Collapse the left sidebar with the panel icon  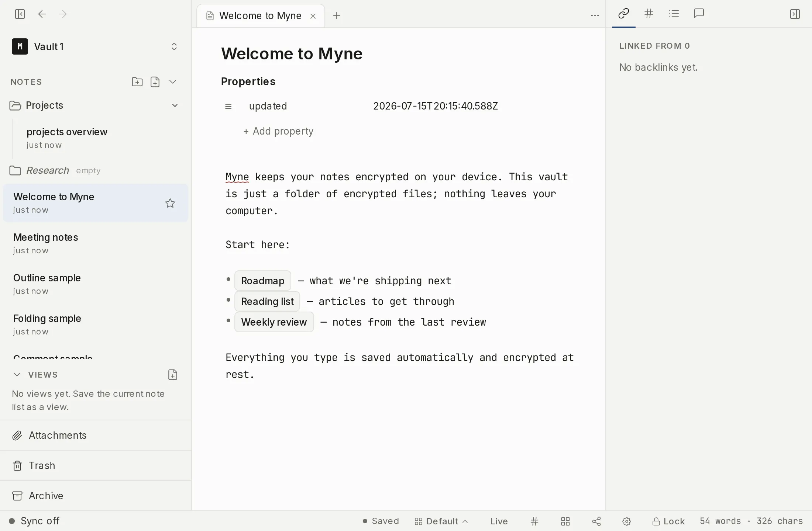click(x=20, y=14)
